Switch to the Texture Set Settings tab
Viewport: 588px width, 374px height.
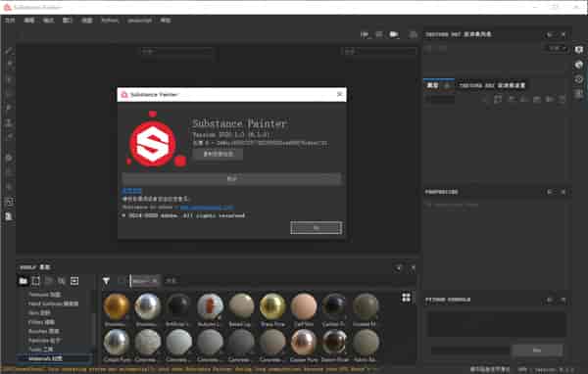coord(492,85)
